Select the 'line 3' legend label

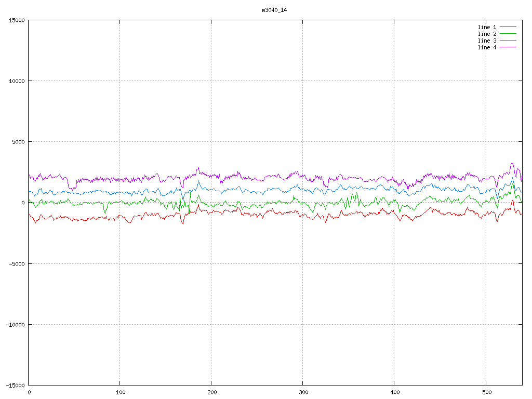[x=487, y=41]
